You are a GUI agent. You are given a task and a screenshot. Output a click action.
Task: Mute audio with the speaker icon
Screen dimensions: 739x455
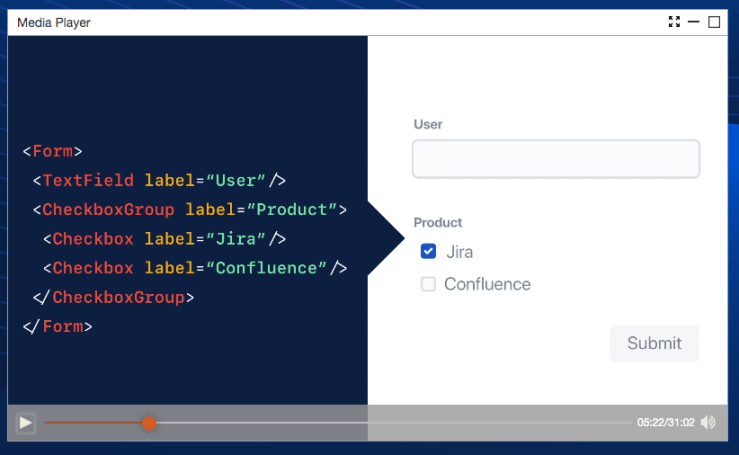tap(708, 422)
